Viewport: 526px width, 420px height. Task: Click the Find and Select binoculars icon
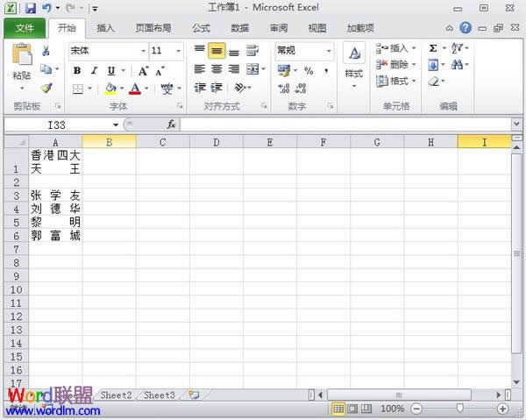pos(457,64)
